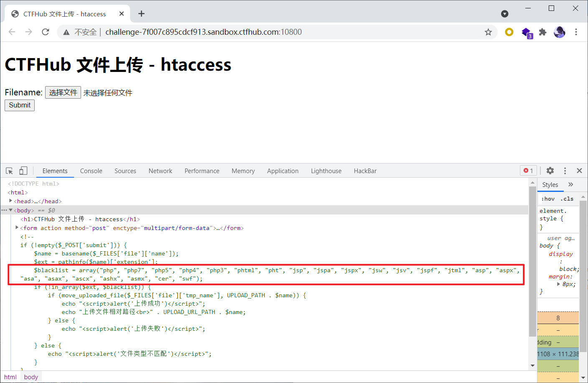Open the HackBar tab
This screenshot has width=588, height=383.
point(365,171)
